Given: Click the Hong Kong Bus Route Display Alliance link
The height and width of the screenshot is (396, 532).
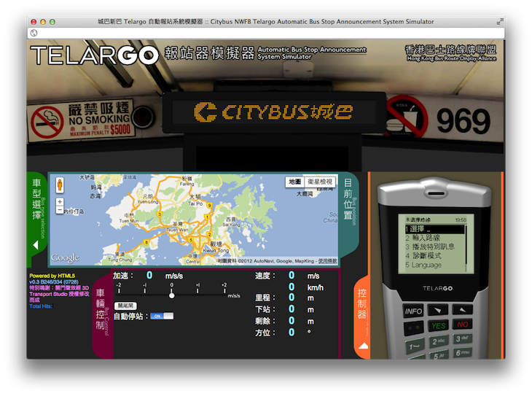Looking at the screenshot, I should click(x=450, y=53).
